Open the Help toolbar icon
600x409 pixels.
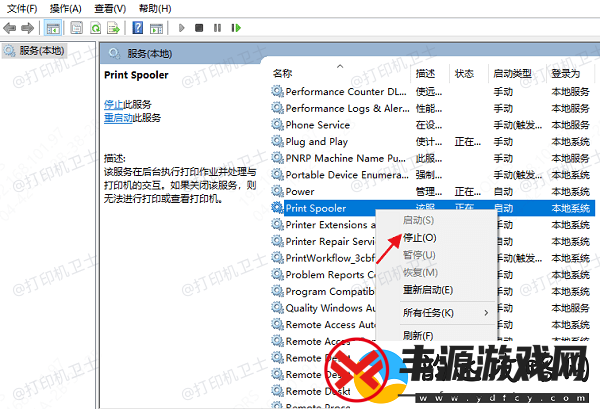(138, 28)
